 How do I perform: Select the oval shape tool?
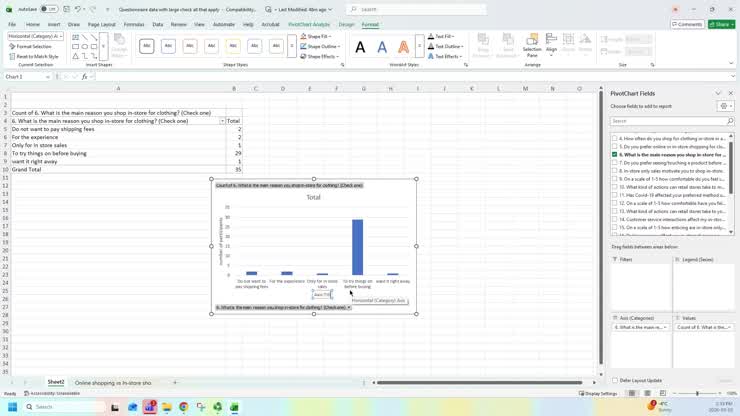[84, 46]
